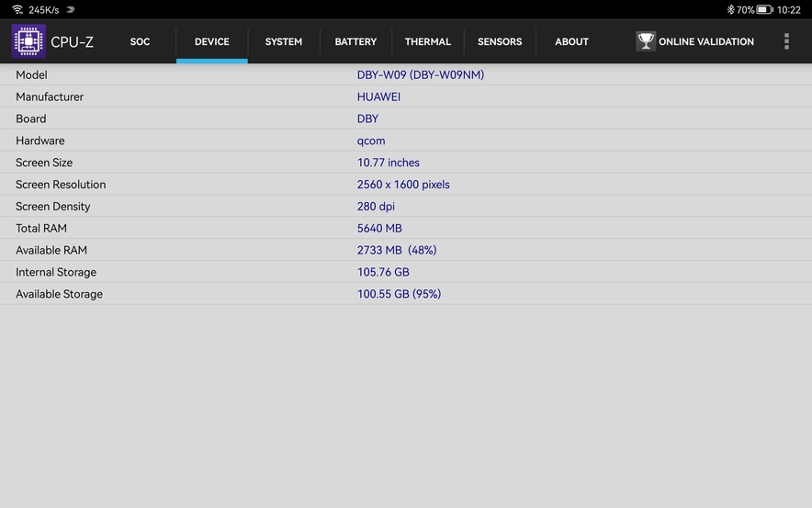Open the SYSTEM tab

(283, 41)
